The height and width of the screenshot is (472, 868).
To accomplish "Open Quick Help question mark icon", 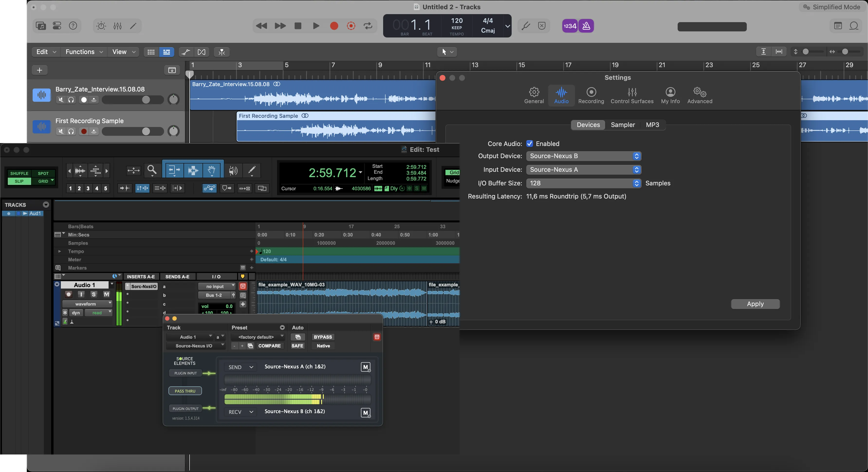I will coord(73,26).
